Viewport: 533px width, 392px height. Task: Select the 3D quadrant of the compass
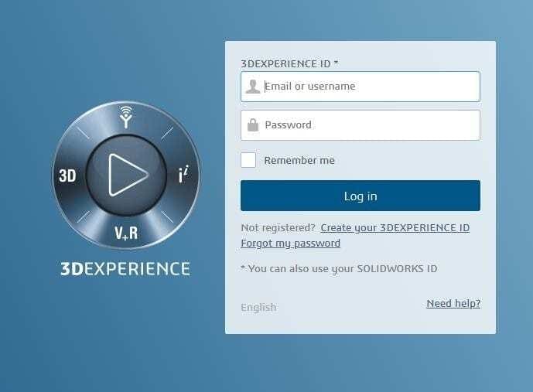(67, 176)
